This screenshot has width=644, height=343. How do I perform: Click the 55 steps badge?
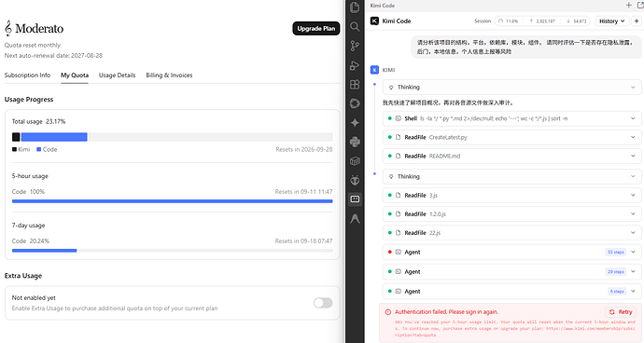616,252
